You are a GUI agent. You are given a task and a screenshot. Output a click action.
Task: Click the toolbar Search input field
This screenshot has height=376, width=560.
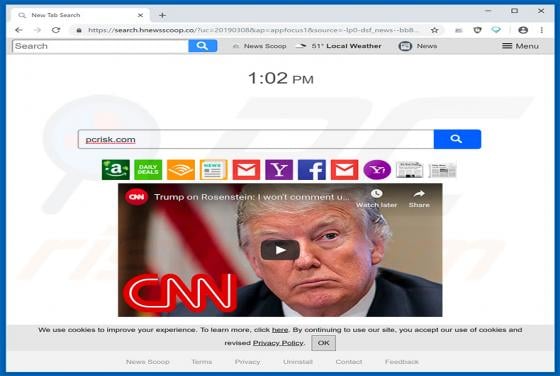coord(100,46)
